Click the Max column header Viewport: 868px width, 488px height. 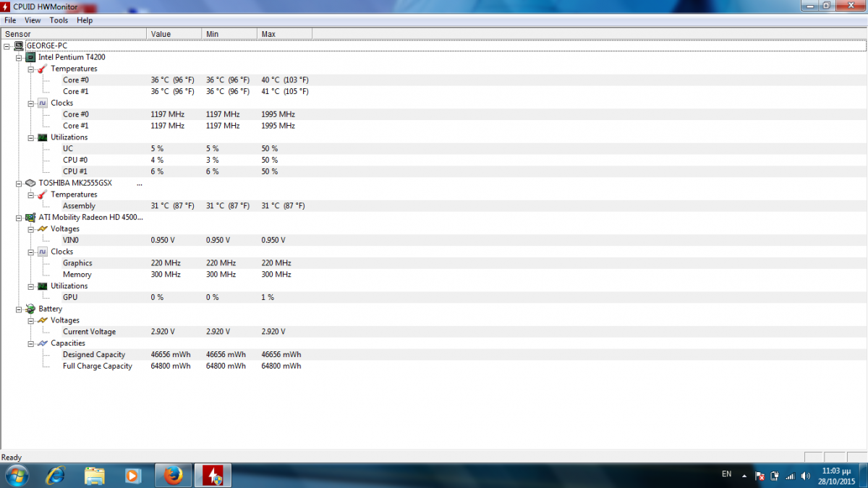[284, 34]
